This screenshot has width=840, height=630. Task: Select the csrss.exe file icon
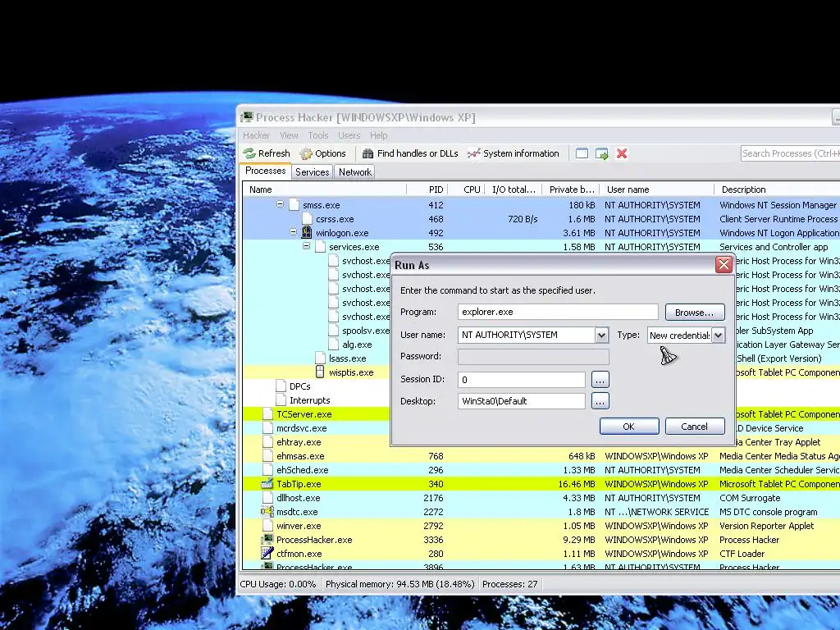tap(307, 218)
